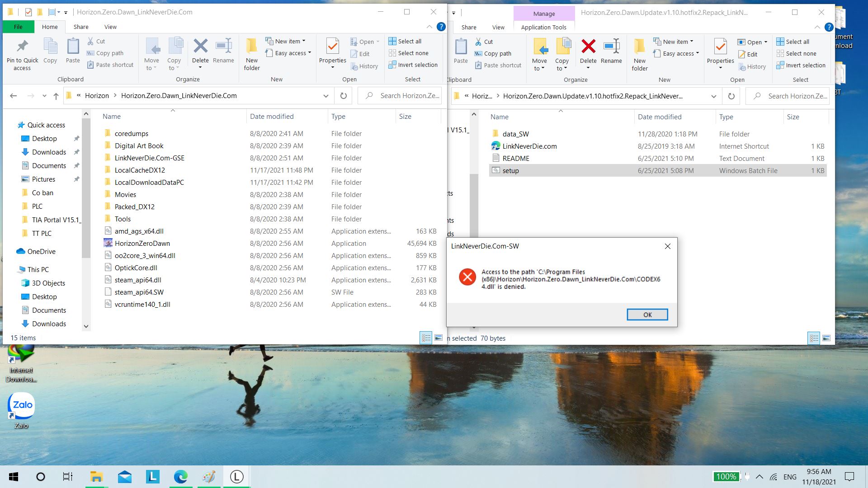Screen dimensions: 868x488
Task: Click Copy icon in left window ribbon
Action: (50, 46)
